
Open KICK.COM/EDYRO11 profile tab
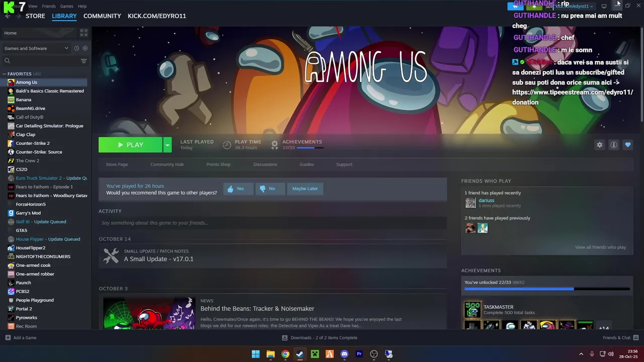pos(157,16)
